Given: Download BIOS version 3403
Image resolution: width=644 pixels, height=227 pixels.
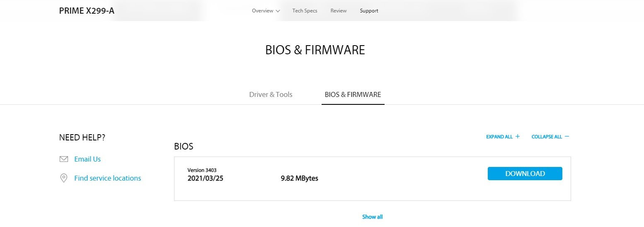Looking at the screenshot, I should pyautogui.click(x=525, y=174).
